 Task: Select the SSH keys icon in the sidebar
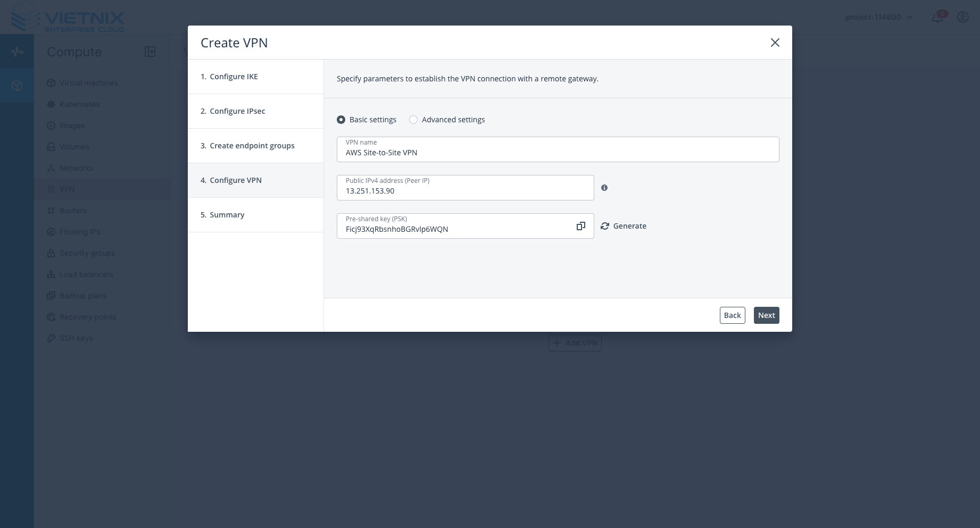(x=51, y=338)
